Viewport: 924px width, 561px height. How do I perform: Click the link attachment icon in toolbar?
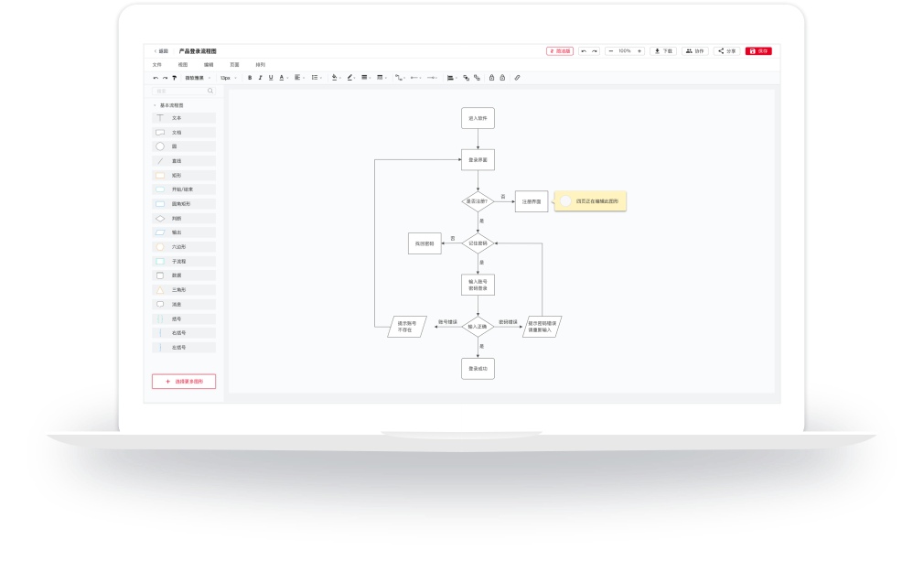(517, 78)
